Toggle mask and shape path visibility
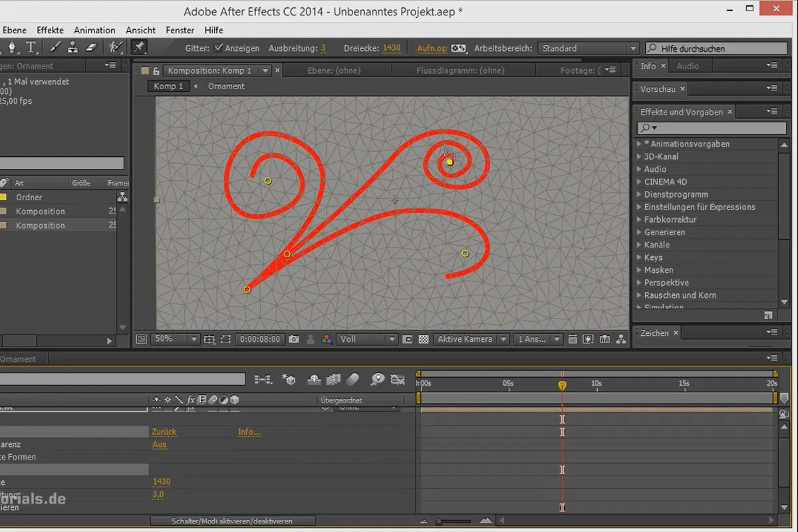This screenshot has width=798, height=532. (x=225, y=339)
